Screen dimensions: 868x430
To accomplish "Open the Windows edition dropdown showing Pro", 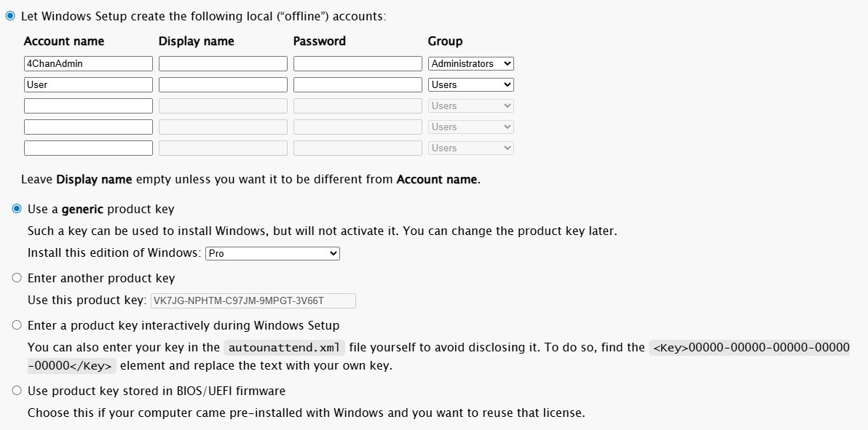I will (272, 253).
